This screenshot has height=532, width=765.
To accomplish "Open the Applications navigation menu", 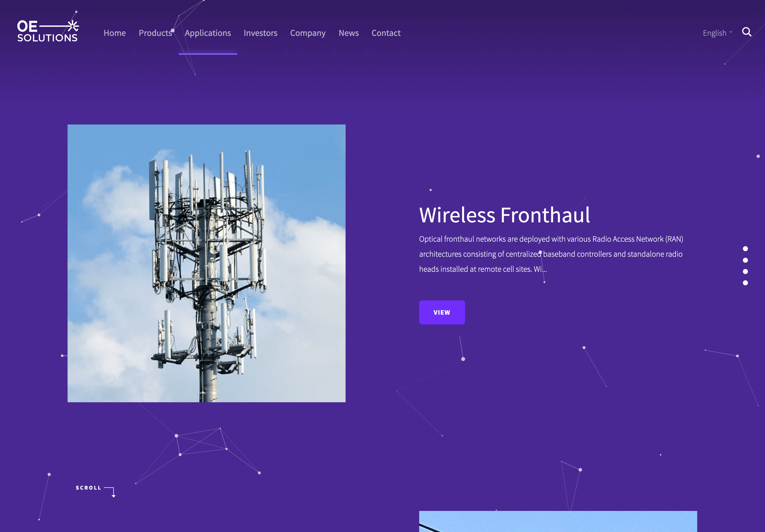I will (x=208, y=33).
